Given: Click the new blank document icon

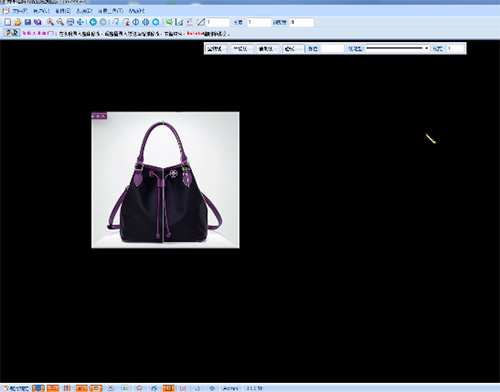Looking at the screenshot, I should [x=7, y=22].
